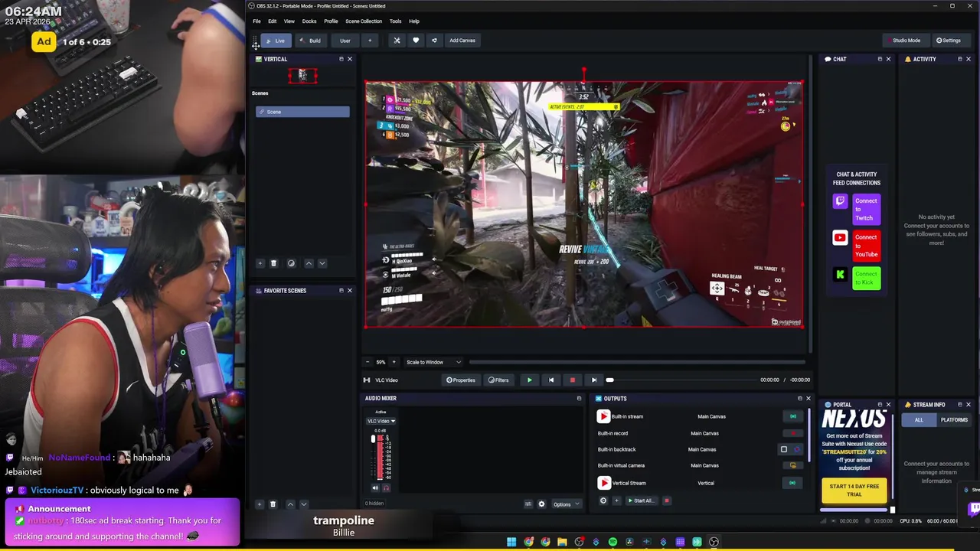
Task: Add a new output with plus icon
Action: click(x=616, y=500)
